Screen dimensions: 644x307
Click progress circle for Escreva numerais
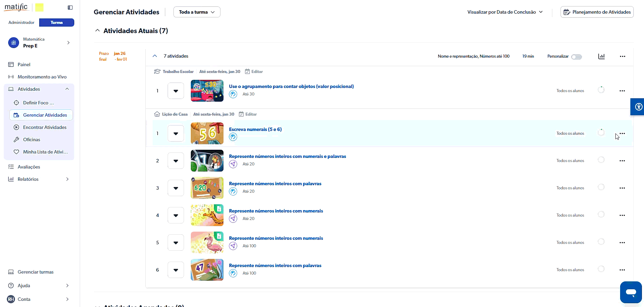[x=601, y=133]
